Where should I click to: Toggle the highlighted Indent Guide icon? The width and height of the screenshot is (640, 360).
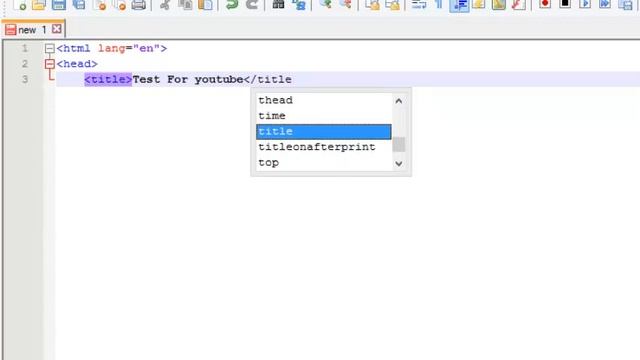coord(460,5)
